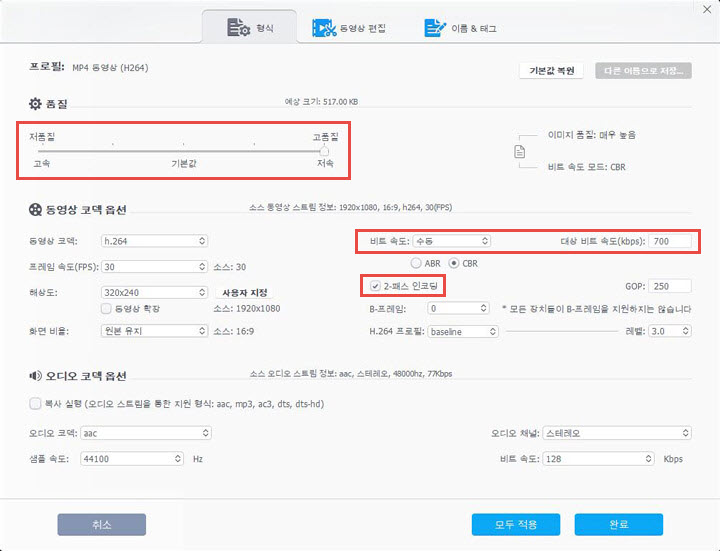Click the quality slider handle at 고품질
This screenshot has height=551, width=720.
(x=324, y=151)
